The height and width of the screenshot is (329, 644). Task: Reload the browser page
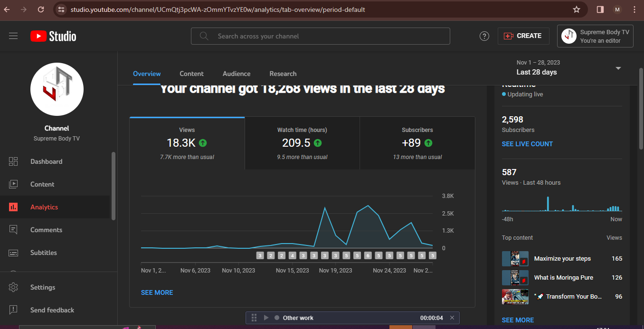(x=41, y=9)
